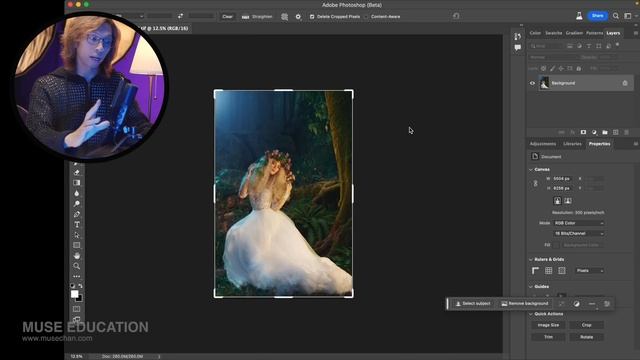The width and height of the screenshot is (640, 360).
Task: Swap foreground and background colors
Action: pos(80,286)
